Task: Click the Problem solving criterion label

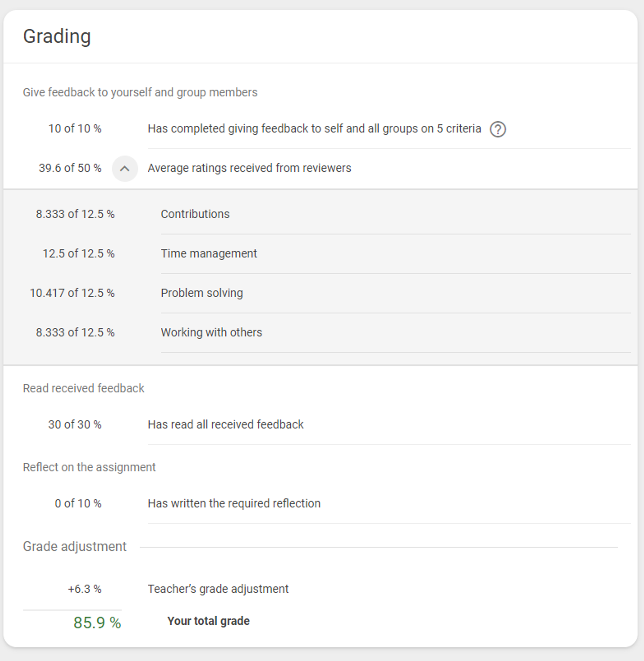Action: 202,293
